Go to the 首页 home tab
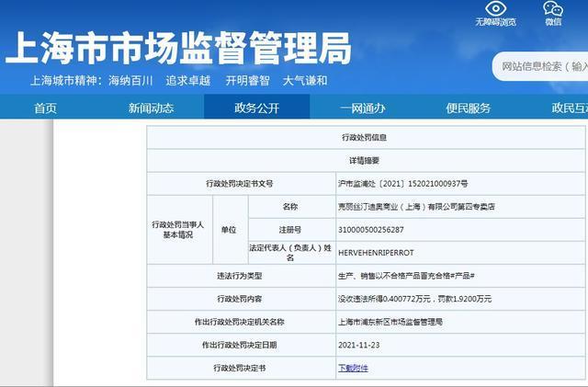This screenshot has height=387, width=588. click(x=45, y=108)
